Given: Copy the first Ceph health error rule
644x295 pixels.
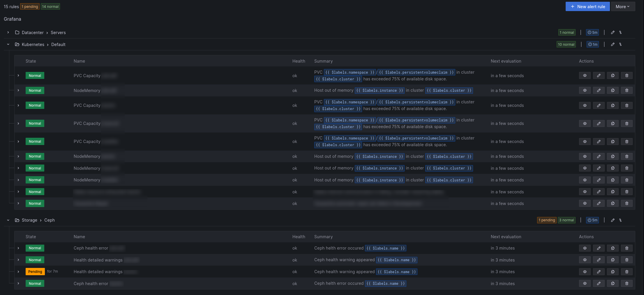Looking at the screenshot, I should (613, 248).
